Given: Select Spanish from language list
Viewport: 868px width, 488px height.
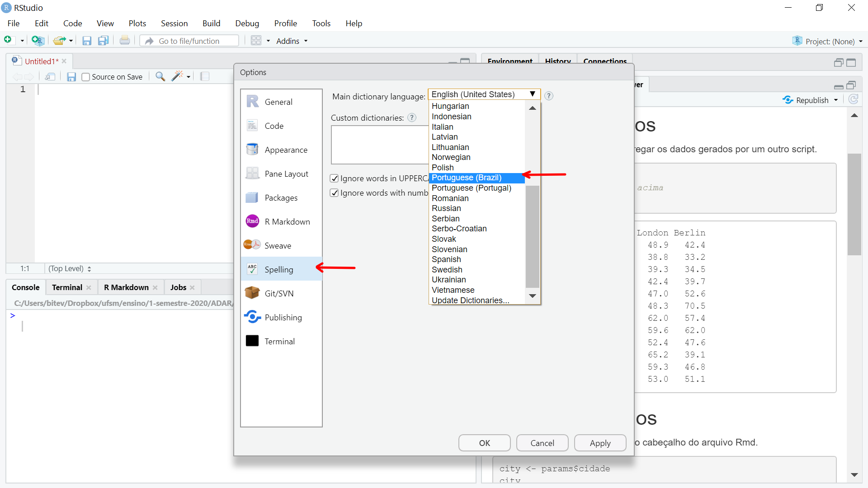Looking at the screenshot, I should (477, 259).
